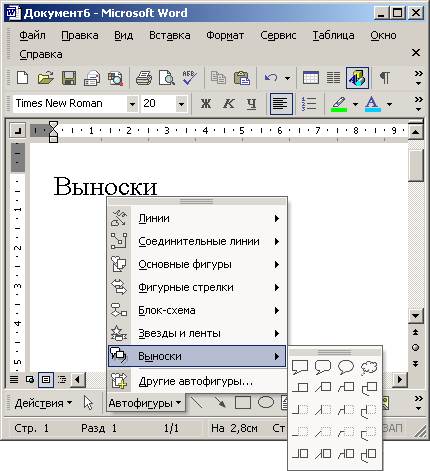430x471 pixels.
Task: Click Select Browse Object circle button
Action: pyautogui.click(x=415, y=348)
